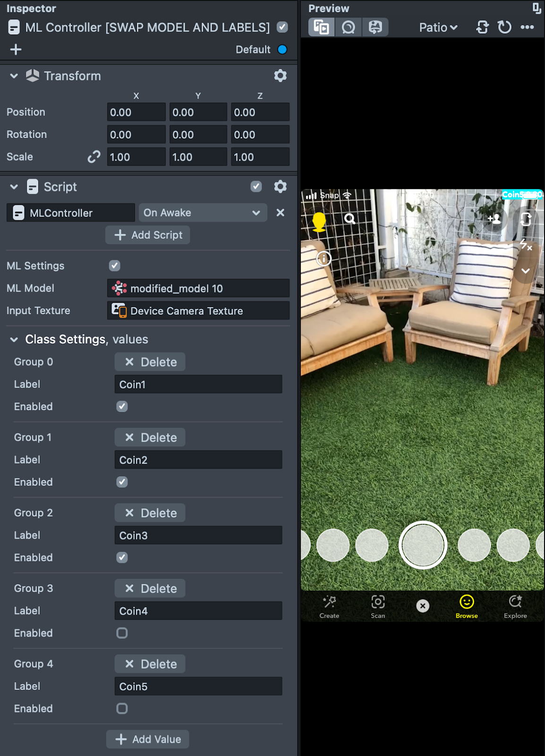The image size is (545, 756).
Task: Open the On Awake event dropdown
Action: tap(203, 213)
